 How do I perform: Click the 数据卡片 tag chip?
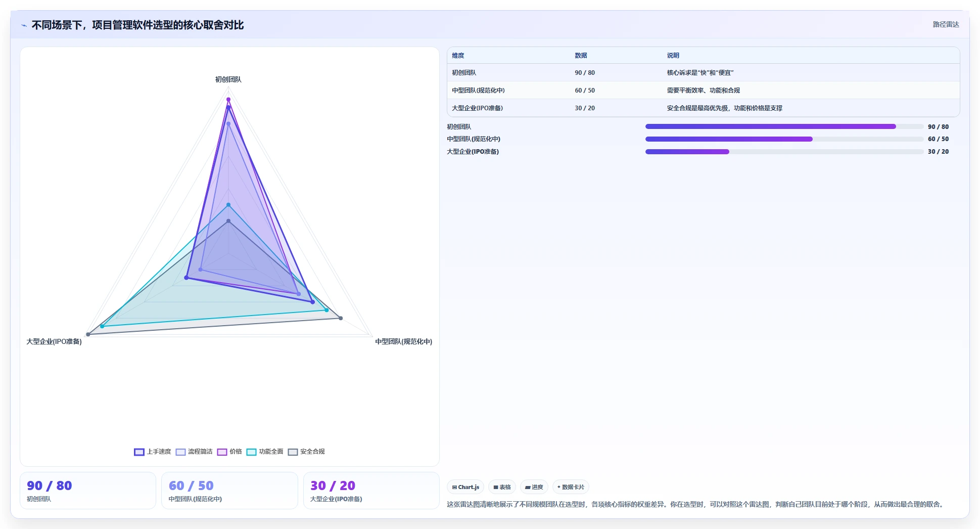[x=571, y=487]
